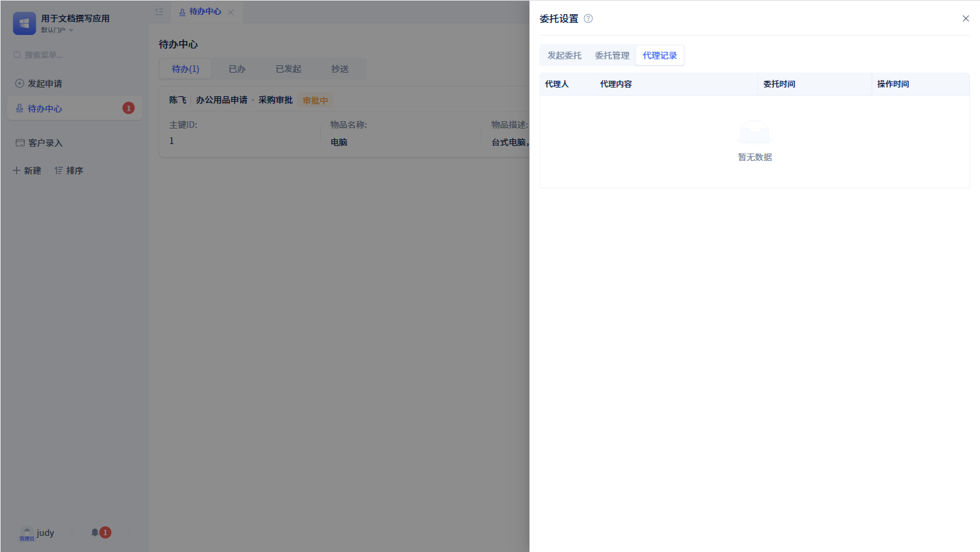This screenshot has height=552, width=980.
Task: Select the 待办(1) tab
Action: pyautogui.click(x=186, y=69)
